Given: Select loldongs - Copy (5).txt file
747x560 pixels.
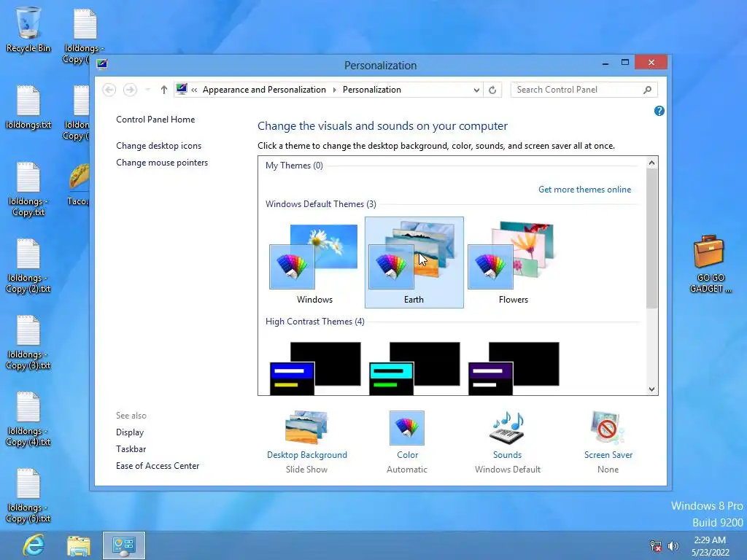Looking at the screenshot, I should pos(28,496).
